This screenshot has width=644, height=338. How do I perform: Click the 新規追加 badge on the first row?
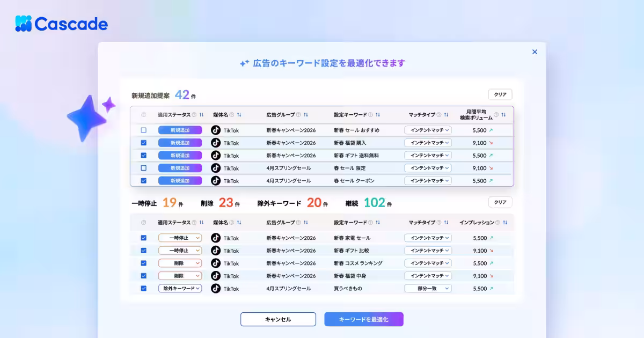[180, 130]
